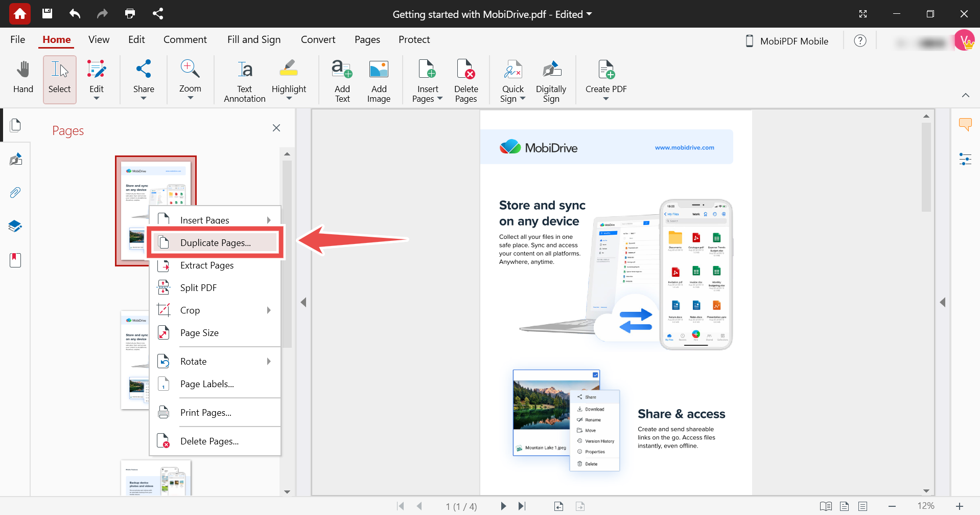
Task: Select Split PDF from context menu
Action: (x=215, y=288)
